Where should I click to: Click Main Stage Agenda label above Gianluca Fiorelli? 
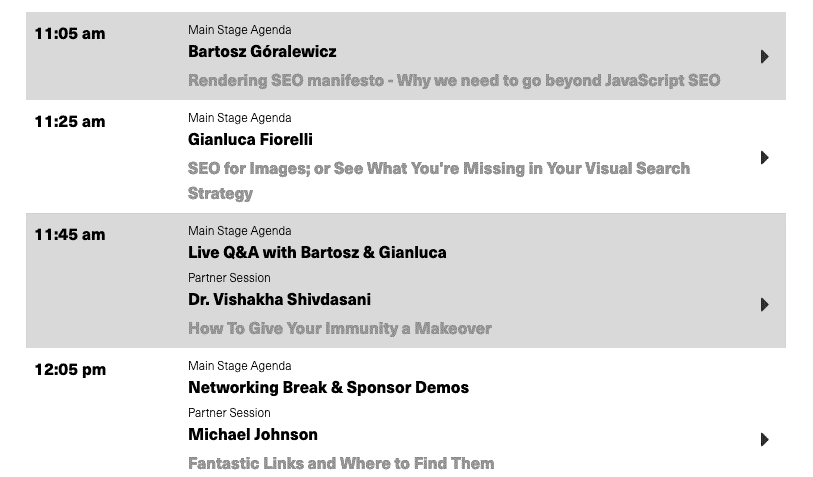239,118
